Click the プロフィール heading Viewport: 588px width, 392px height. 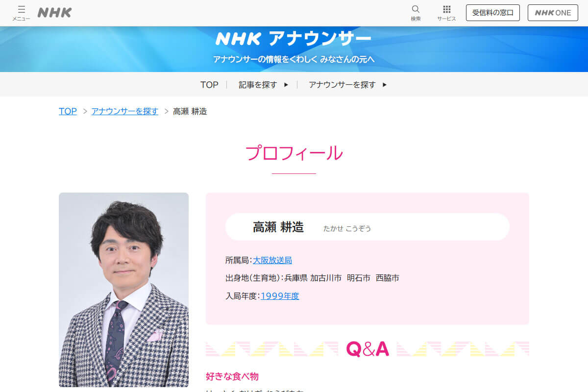pos(294,153)
